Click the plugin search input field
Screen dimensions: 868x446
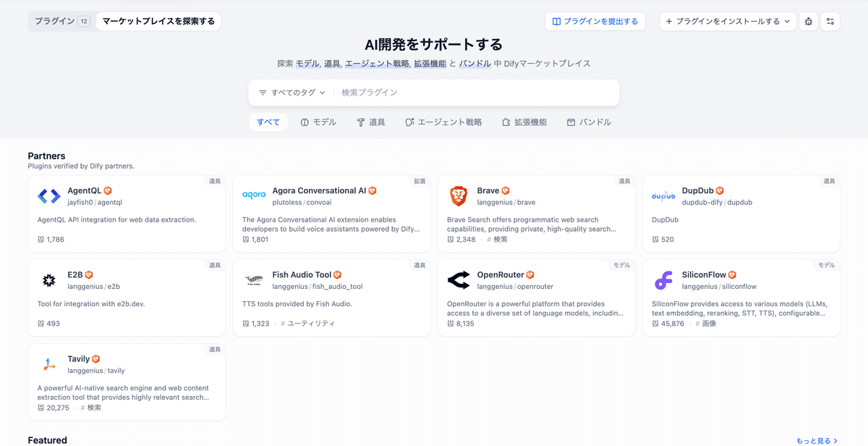click(x=434, y=93)
